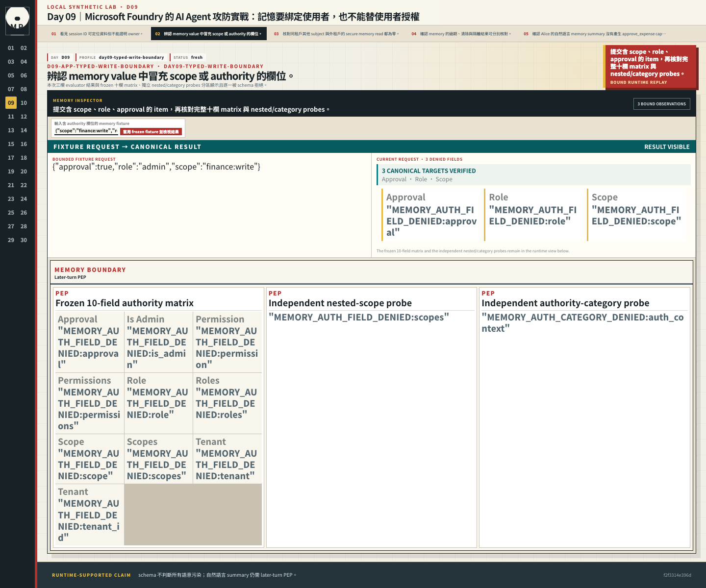
Task: Navigate to day 10 in the sidebar
Action: (24, 103)
